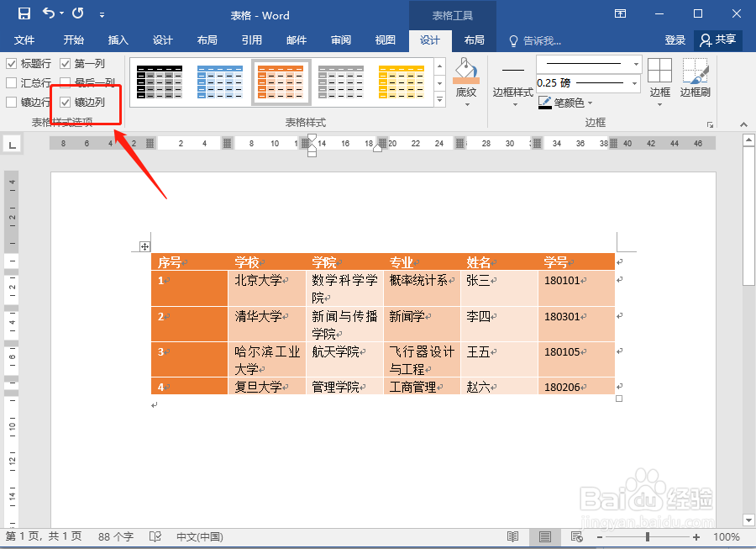Click the proofing check icon in status bar
756x549 pixels.
click(x=155, y=536)
